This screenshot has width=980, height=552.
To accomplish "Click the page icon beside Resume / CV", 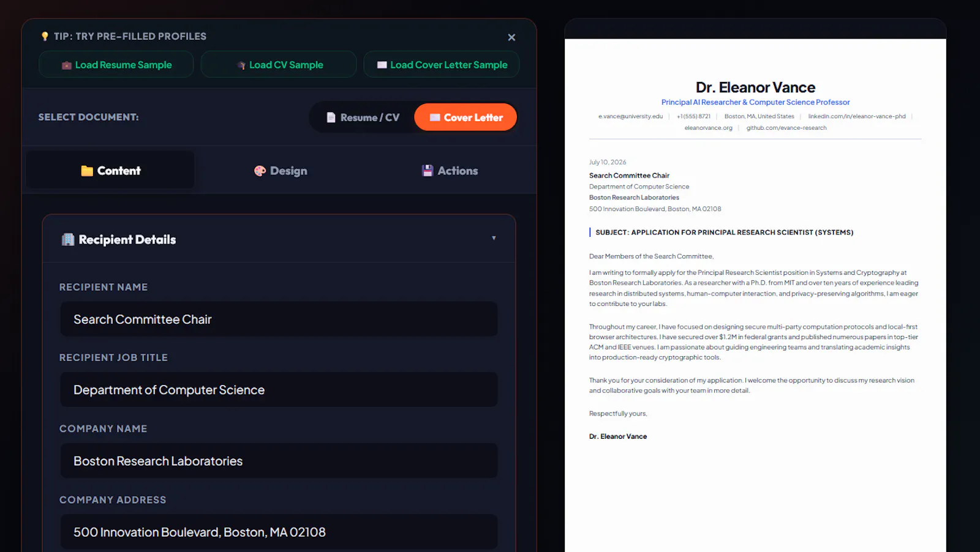I will (x=331, y=117).
